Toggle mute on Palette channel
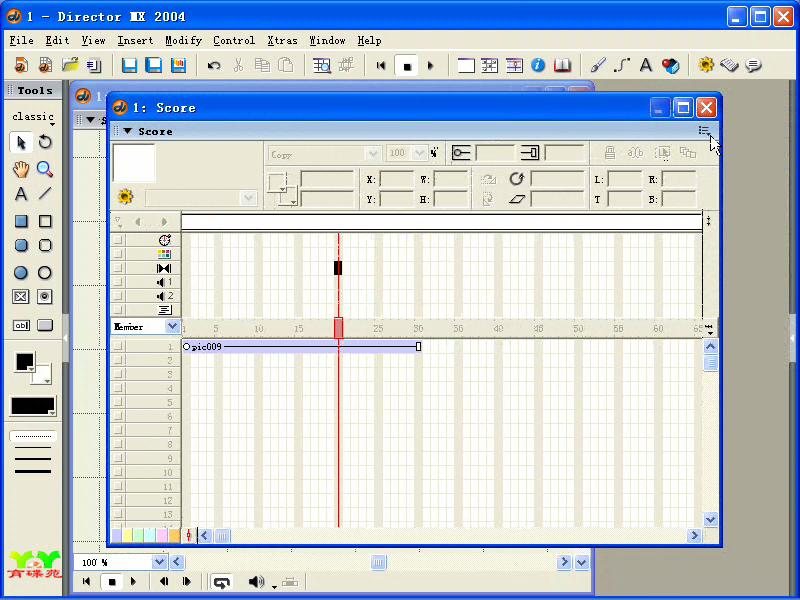 point(118,254)
